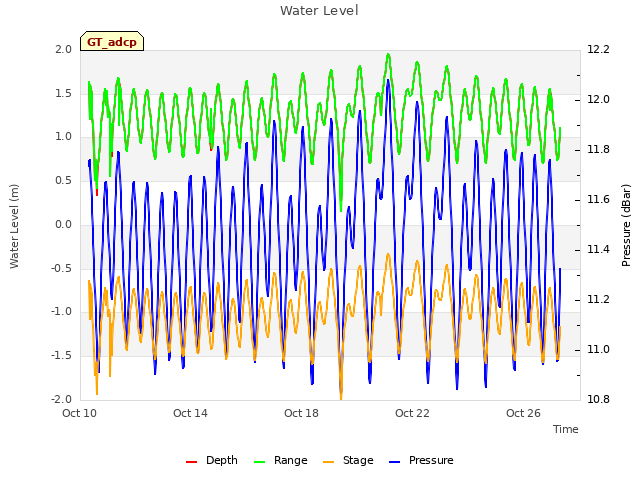Click the Oct 10 tick label
This screenshot has height=480, width=640.
[80, 413]
